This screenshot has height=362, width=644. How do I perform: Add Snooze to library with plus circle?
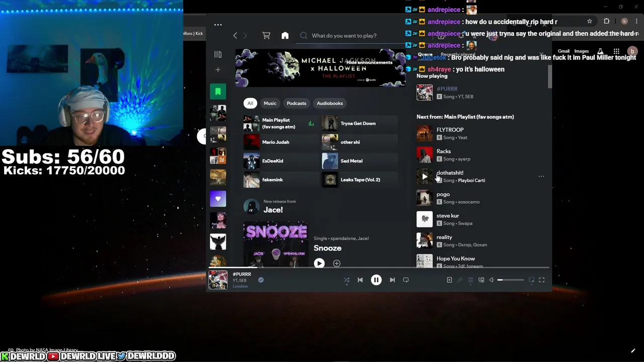point(337,263)
